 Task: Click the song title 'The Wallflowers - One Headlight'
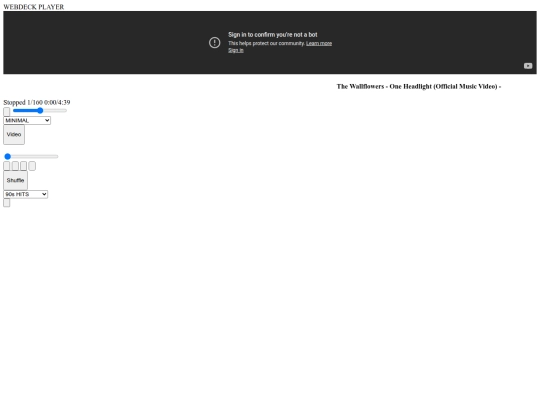pyautogui.click(x=419, y=86)
